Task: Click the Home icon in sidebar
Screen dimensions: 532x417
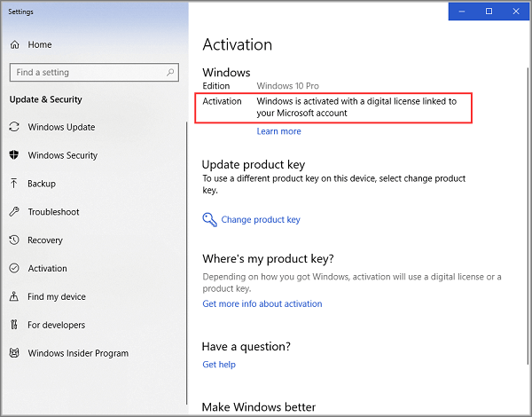Action: [14, 44]
